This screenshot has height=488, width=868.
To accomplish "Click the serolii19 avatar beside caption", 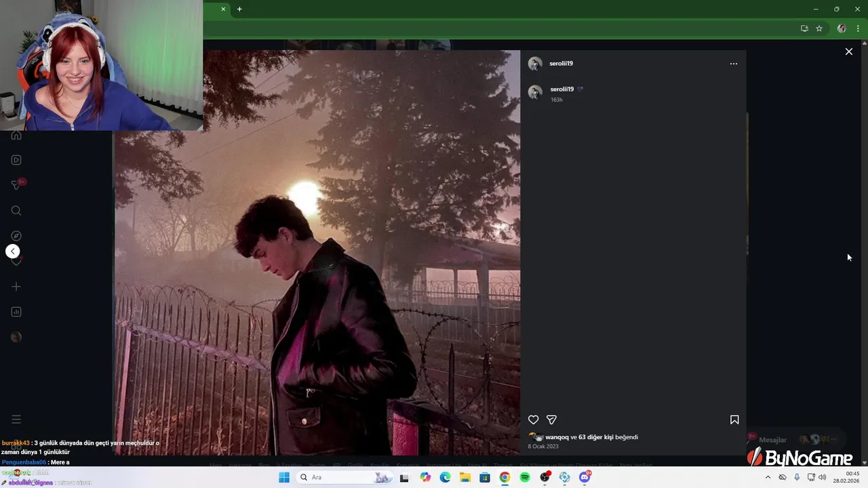I will click(x=535, y=92).
